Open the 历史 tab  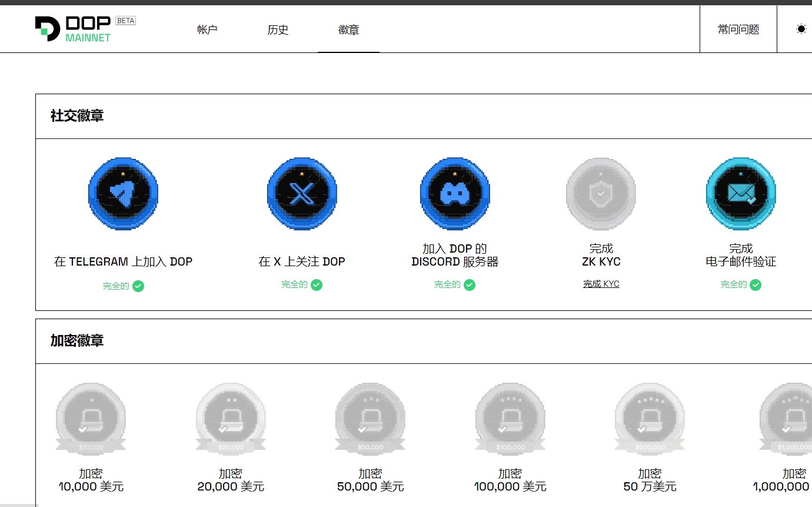coord(278,29)
